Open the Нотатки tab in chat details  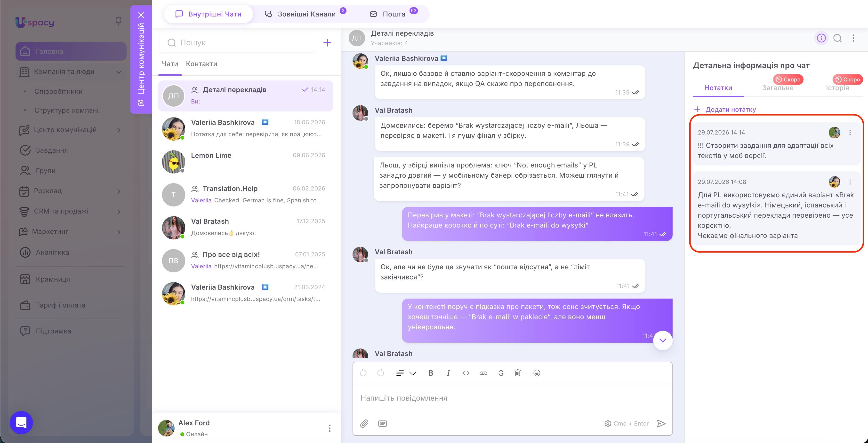(x=718, y=88)
